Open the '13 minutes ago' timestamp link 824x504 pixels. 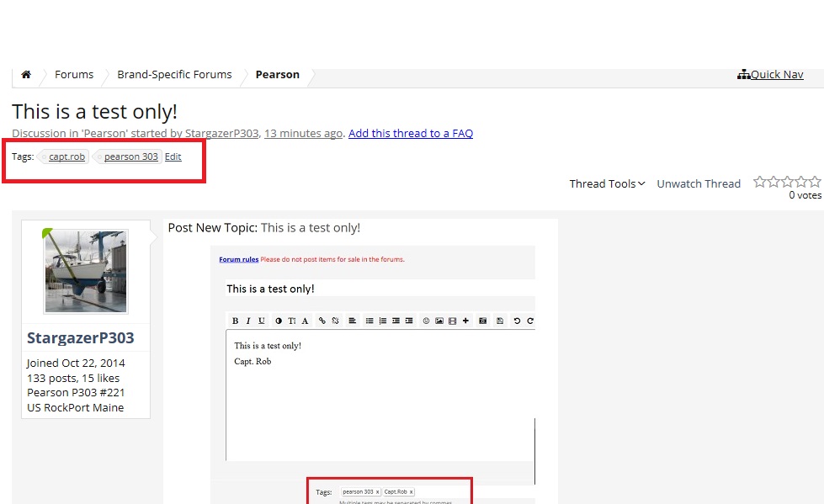[x=303, y=134]
